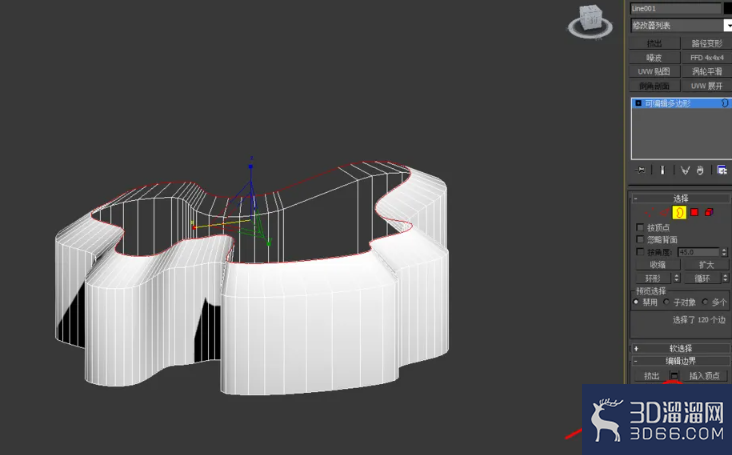Click 扩大 selection button
The width and height of the screenshot is (732, 455).
[706, 265]
